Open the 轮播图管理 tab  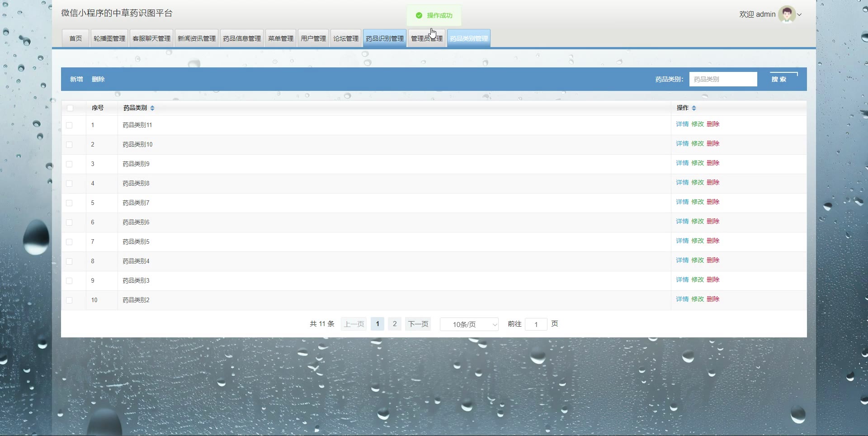(x=109, y=38)
